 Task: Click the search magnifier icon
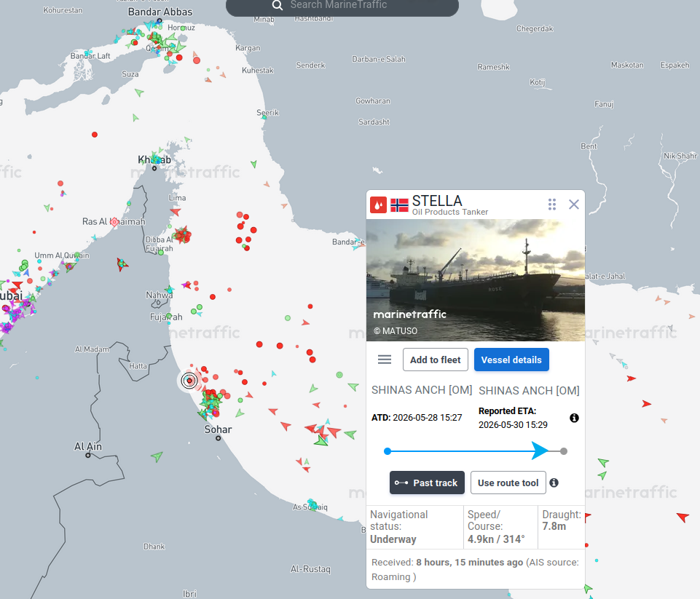click(278, 5)
